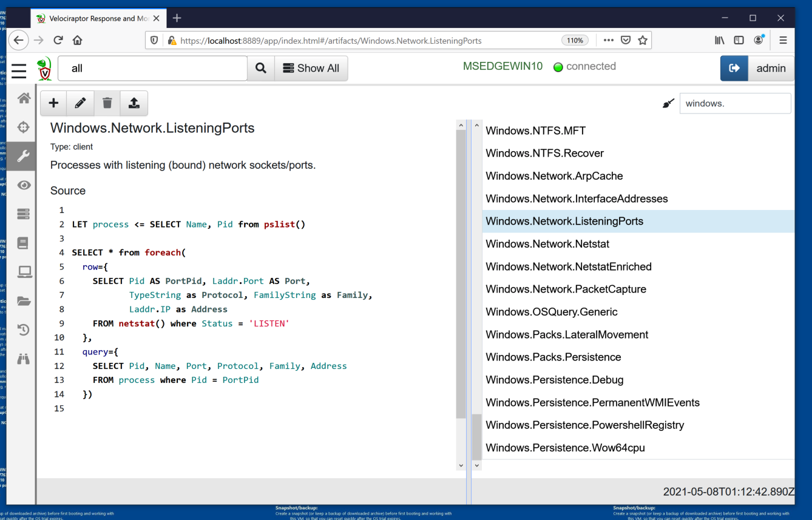Click the add new artifact plus icon
The image size is (812, 520).
click(53, 103)
